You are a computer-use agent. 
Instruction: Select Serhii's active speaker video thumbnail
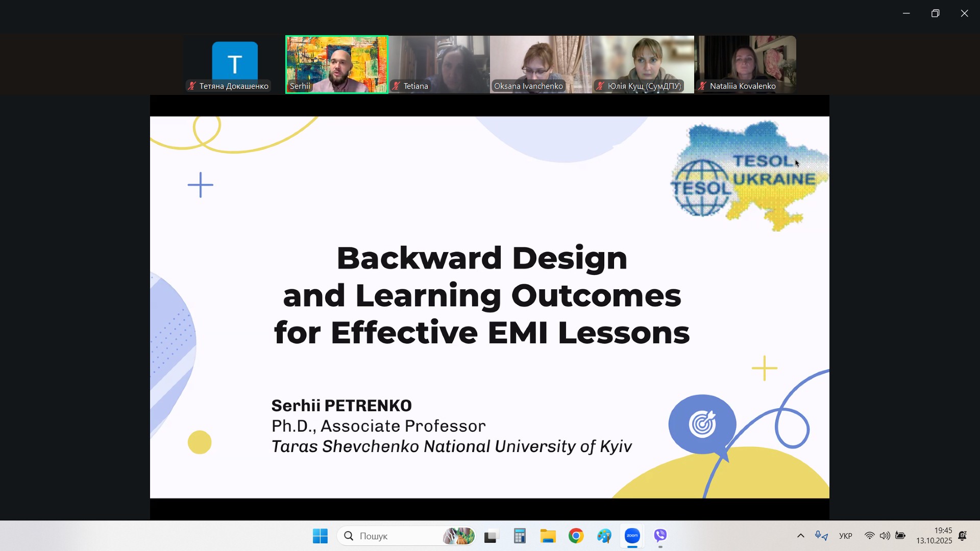click(337, 64)
